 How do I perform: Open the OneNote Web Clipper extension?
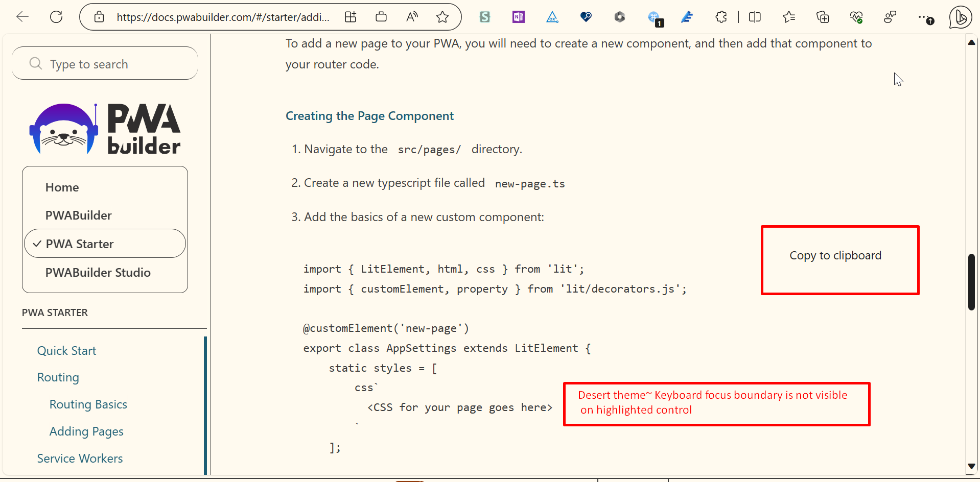pyautogui.click(x=518, y=17)
